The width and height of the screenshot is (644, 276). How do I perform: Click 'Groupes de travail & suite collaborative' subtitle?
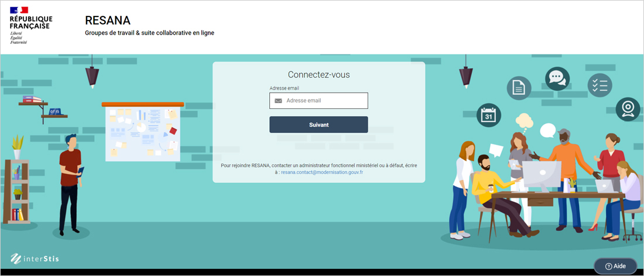click(149, 33)
